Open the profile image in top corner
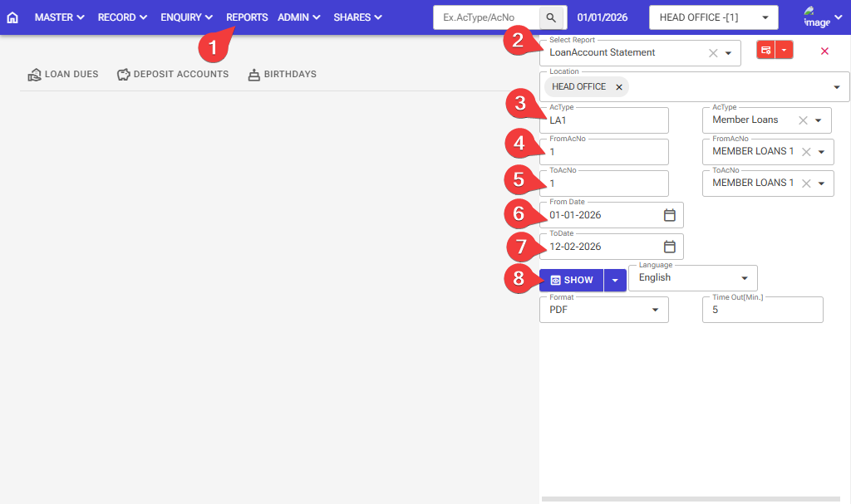 pyautogui.click(x=816, y=17)
